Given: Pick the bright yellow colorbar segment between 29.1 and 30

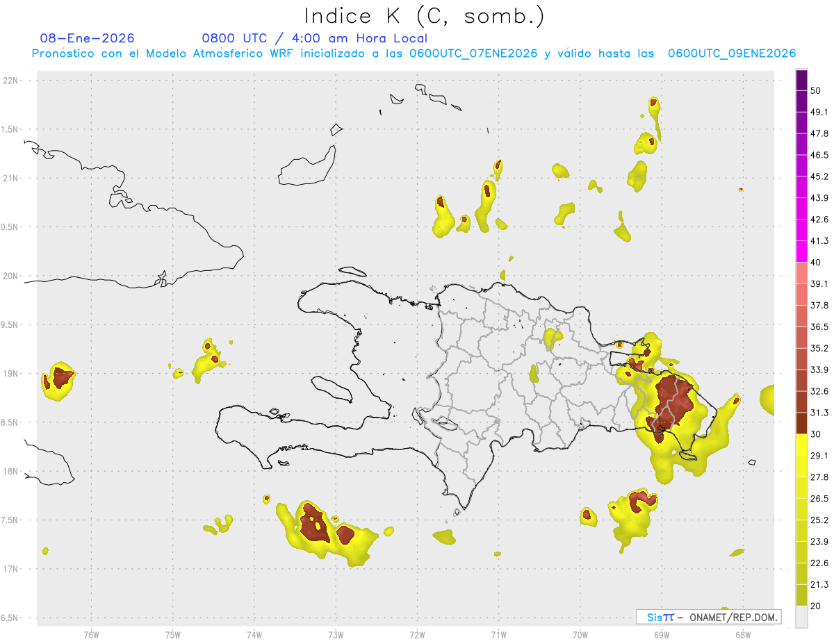Looking at the screenshot, I should coord(801,445).
